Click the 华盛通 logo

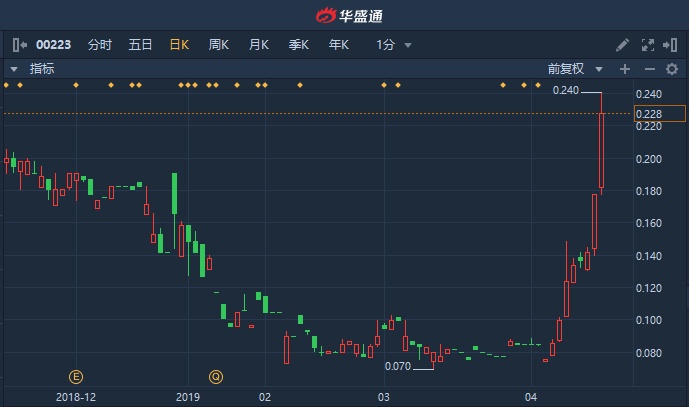[x=349, y=16]
